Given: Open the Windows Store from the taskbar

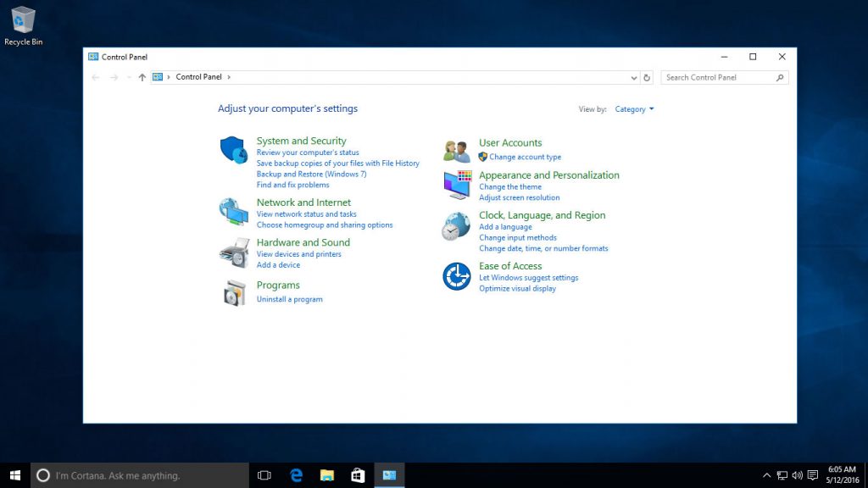Looking at the screenshot, I should pyautogui.click(x=358, y=475).
